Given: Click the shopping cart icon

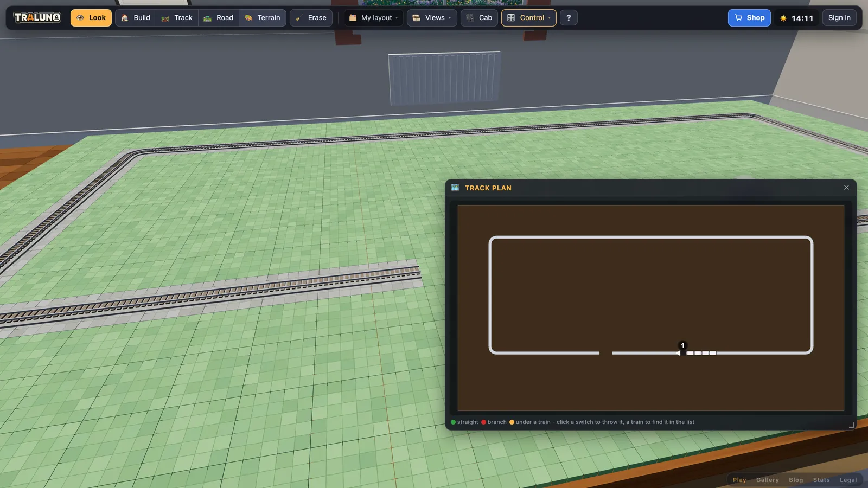Looking at the screenshot, I should (738, 18).
